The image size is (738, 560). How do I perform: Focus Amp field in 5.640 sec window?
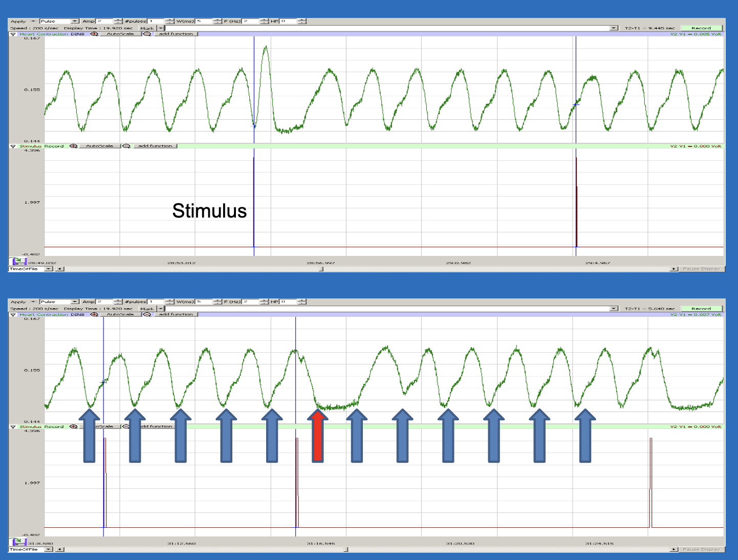point(104,301)
